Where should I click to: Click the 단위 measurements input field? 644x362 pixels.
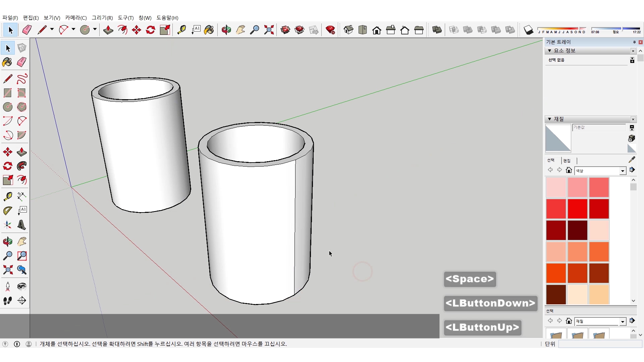coord(600,344)
